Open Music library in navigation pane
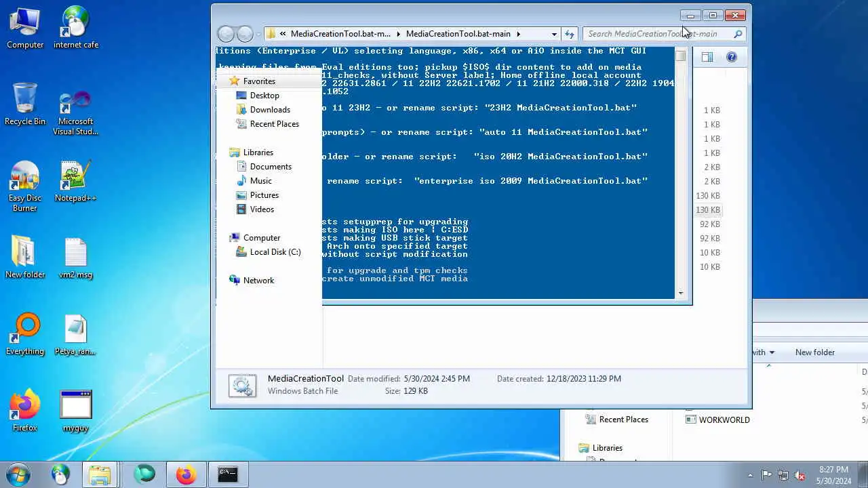The image size is (868, 488). point(260,181)
